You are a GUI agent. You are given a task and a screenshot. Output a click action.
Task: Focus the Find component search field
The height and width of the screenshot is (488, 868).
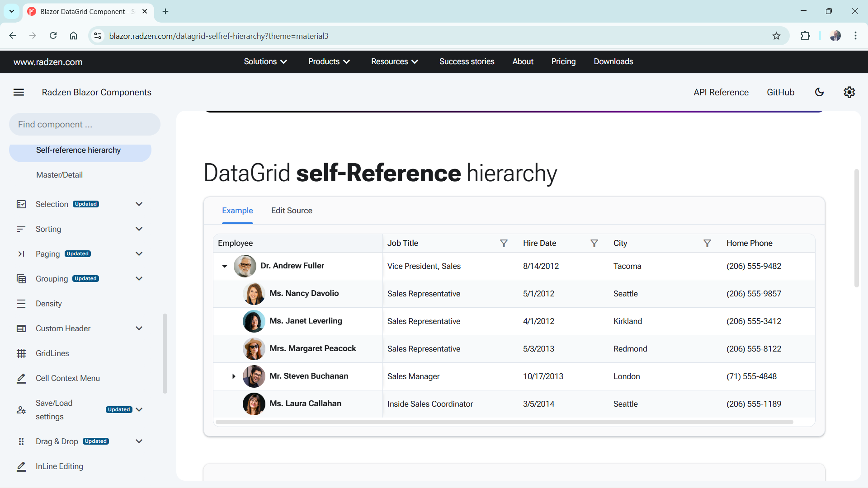(85, 124)
